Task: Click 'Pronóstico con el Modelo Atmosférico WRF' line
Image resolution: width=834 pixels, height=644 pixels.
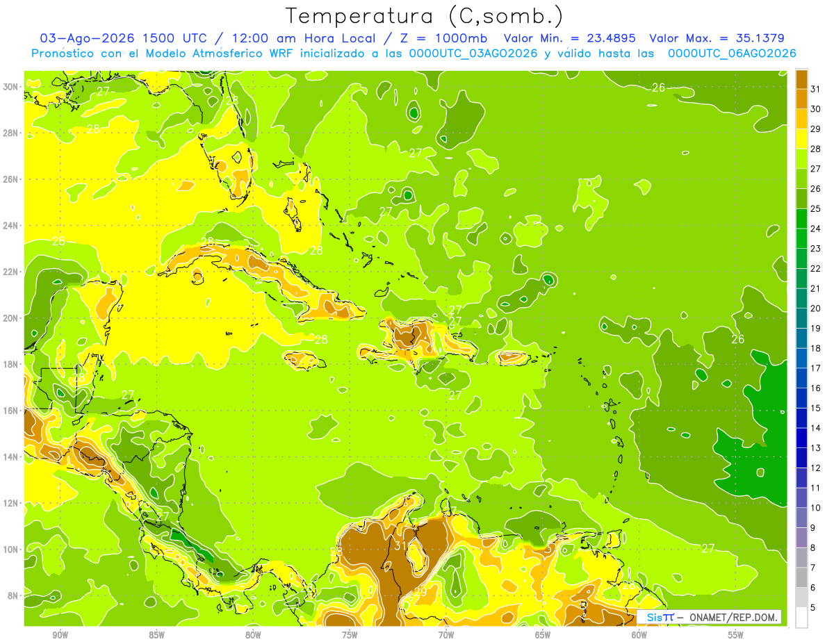Action: click(161, 53)
